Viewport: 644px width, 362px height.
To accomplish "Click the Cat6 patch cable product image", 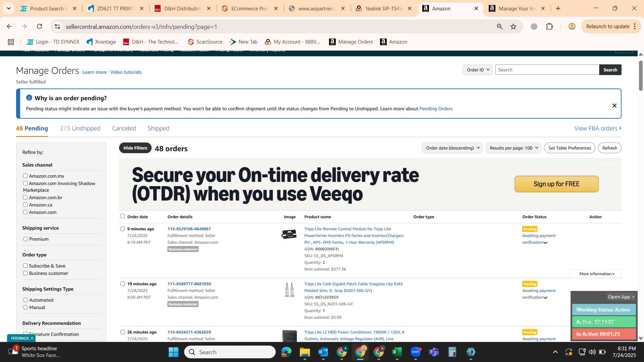I will 289,290.
